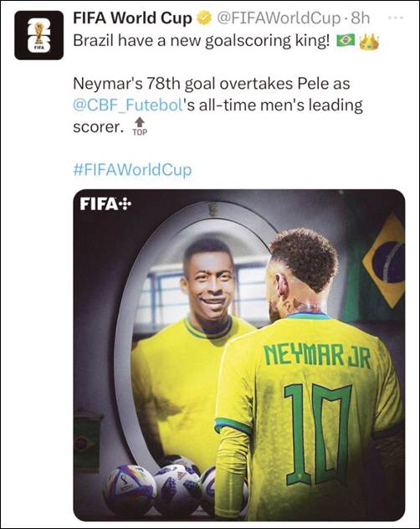Click the @FIFAWorldCup handle

tap(279, 18)
